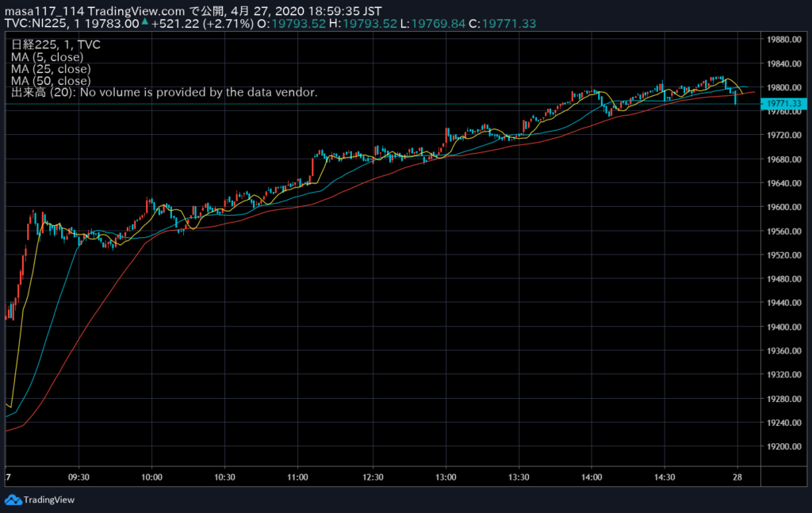Click the 11:00 time axis label
This screenshot has height=513, width=812.
coord(298,477)
